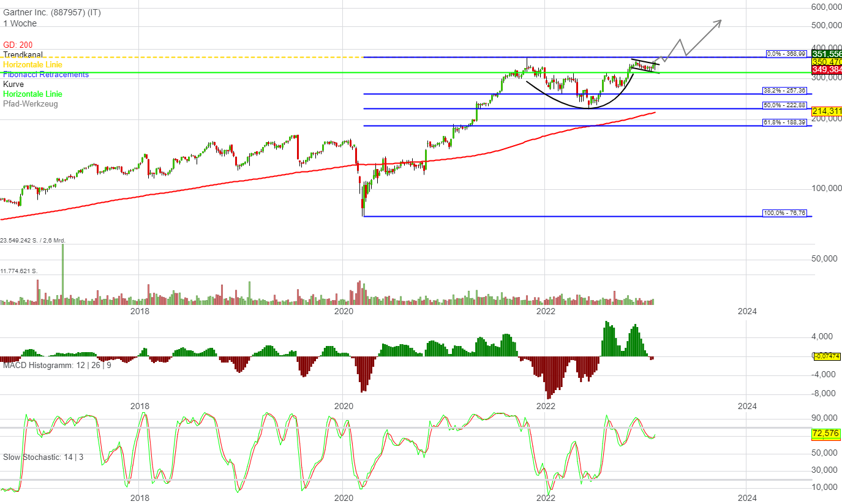Click the yellow price tag 350,470
The height and width of the screenshot is (504, 842).
click(x=827, y=62)
